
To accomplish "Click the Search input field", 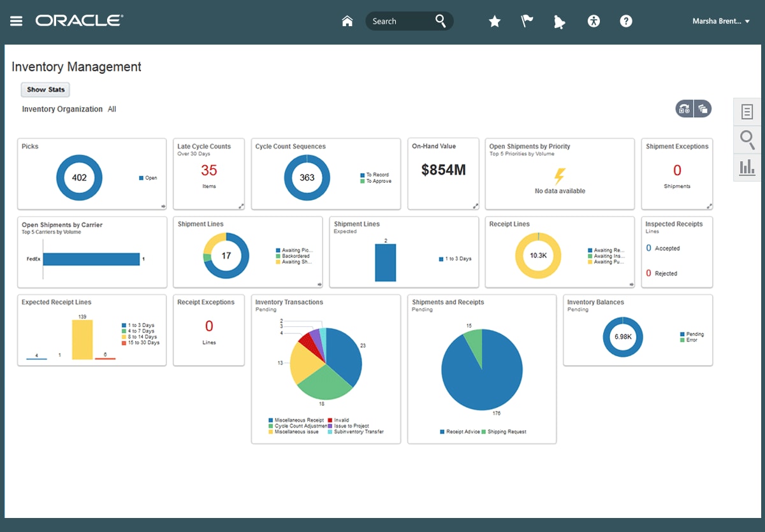I will (x=402, y=21).
